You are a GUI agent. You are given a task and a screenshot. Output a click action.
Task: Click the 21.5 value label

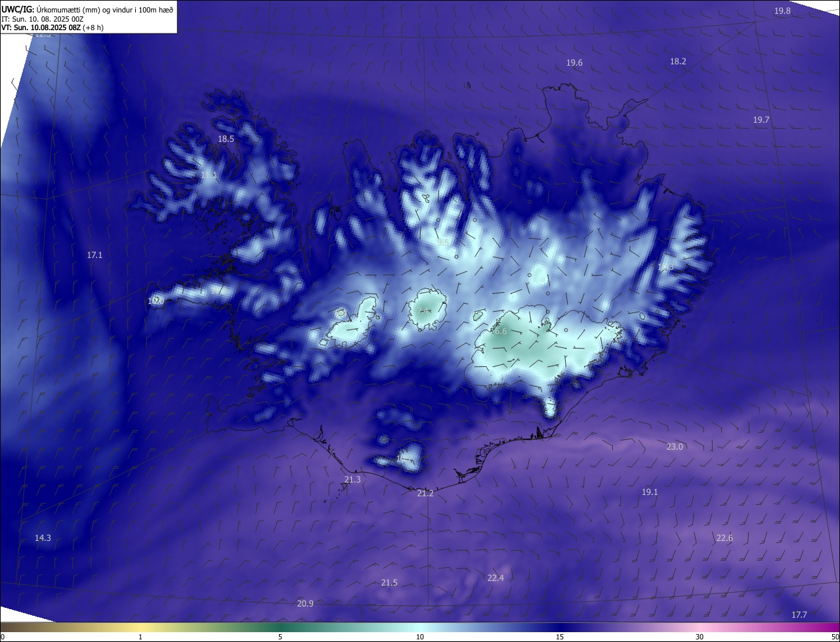(389, 582)
